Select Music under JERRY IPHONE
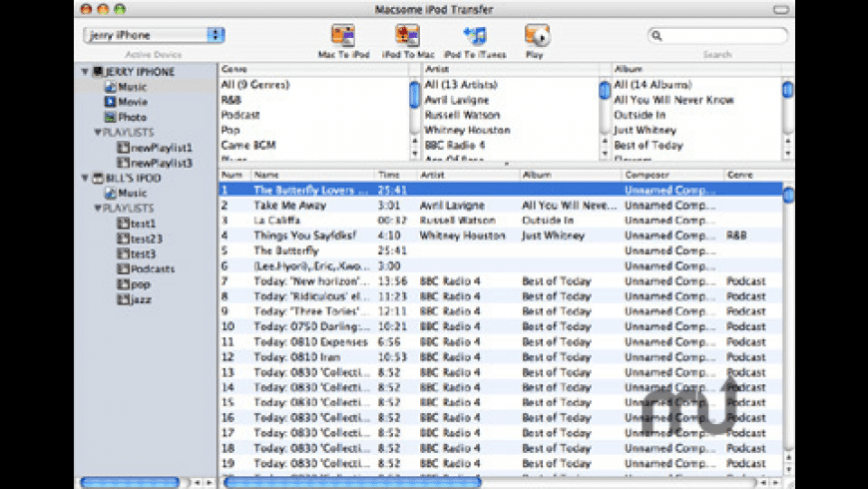868x489 pixels. pyautogui.click(x=133, y=87)
